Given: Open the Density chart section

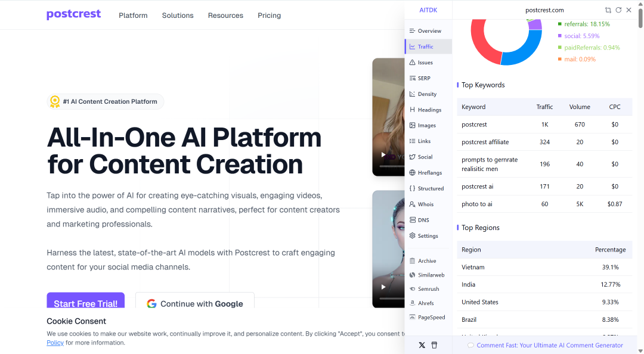Looking at the screenshot, I should pos(428,94).
